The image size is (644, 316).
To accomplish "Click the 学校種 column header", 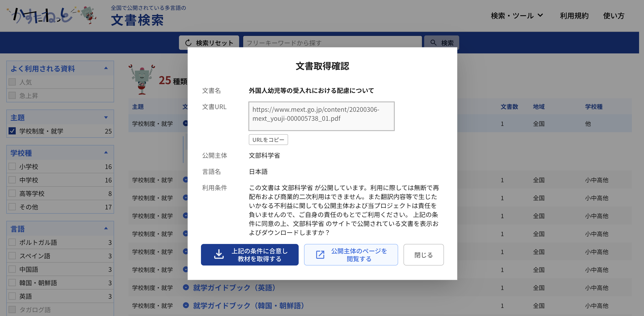I will (x=594, y=107).
